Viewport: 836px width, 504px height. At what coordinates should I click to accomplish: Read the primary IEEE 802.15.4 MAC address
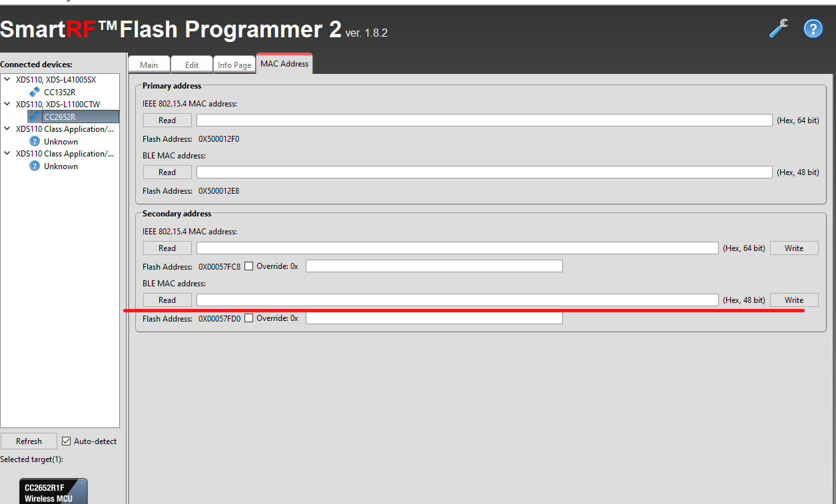pyautogui.click(x=167, y=121)
